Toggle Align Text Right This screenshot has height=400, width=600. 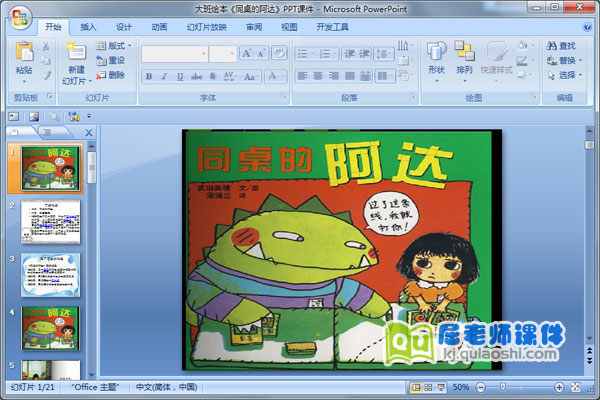click(334, 76)
